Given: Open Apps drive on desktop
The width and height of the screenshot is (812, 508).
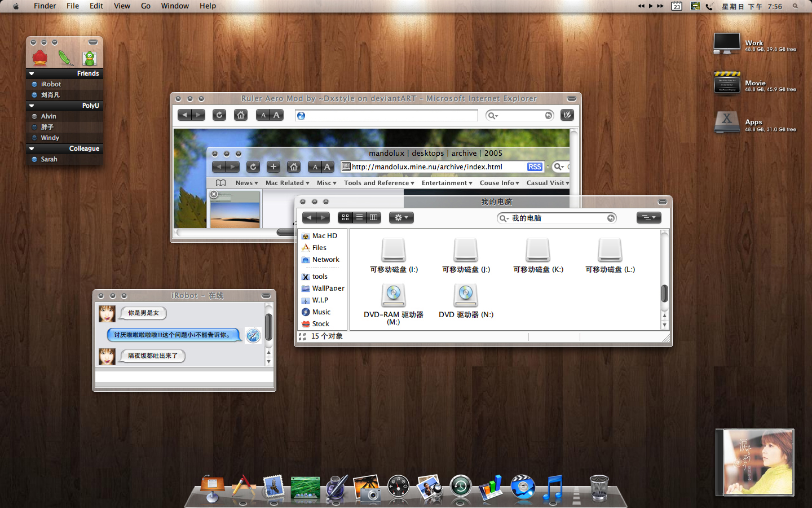Looking at the screenshot, I should [x=726, y=122].
